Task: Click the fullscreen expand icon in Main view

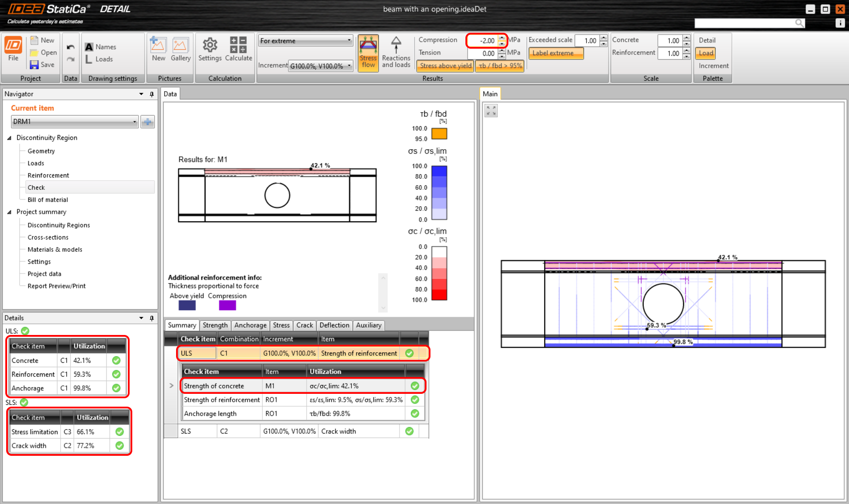Action: (x=491, y=111)
